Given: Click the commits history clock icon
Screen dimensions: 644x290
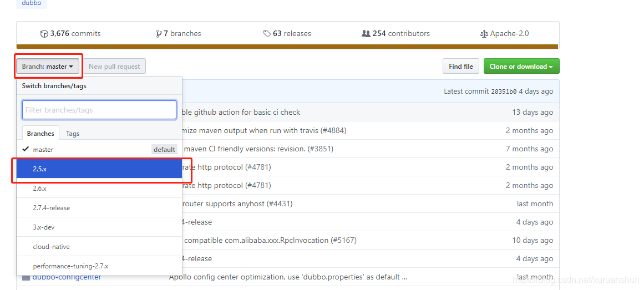Looking at the screenshot, I should click(x=44, y=34).
